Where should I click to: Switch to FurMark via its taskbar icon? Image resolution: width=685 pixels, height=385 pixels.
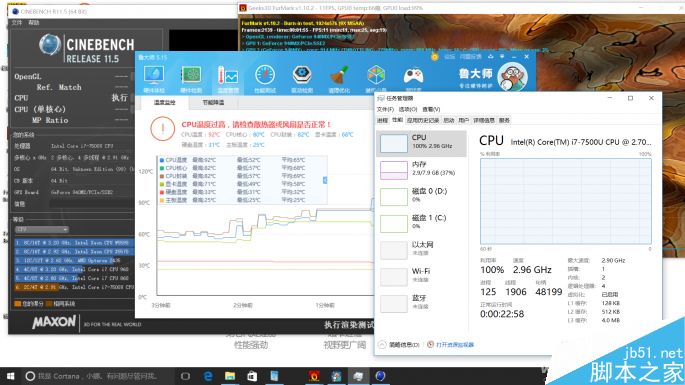tap(314, 376)
